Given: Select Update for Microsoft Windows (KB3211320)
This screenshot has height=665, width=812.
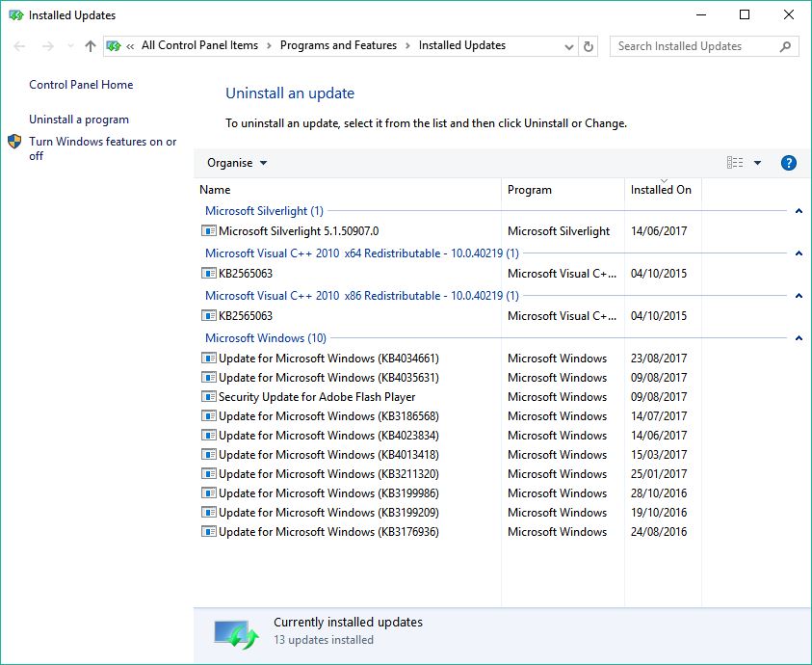Looking at the screenshot, I should [x=328, y=474].
